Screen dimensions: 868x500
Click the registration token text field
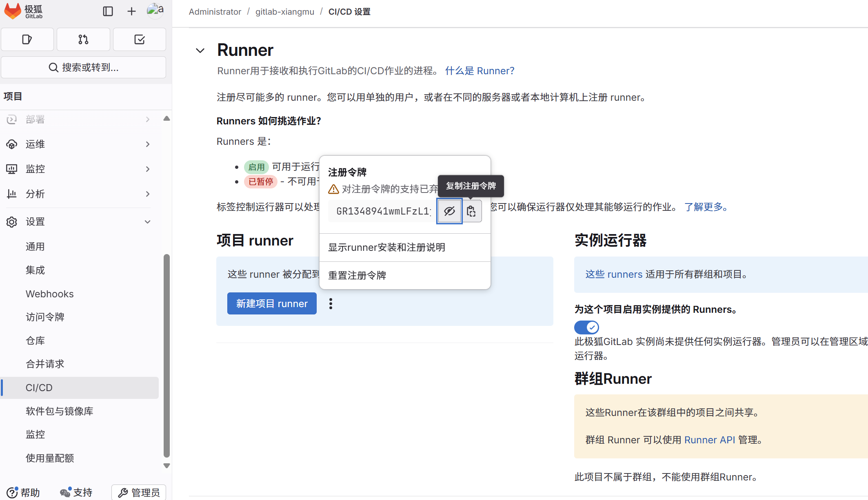(383, 211)
